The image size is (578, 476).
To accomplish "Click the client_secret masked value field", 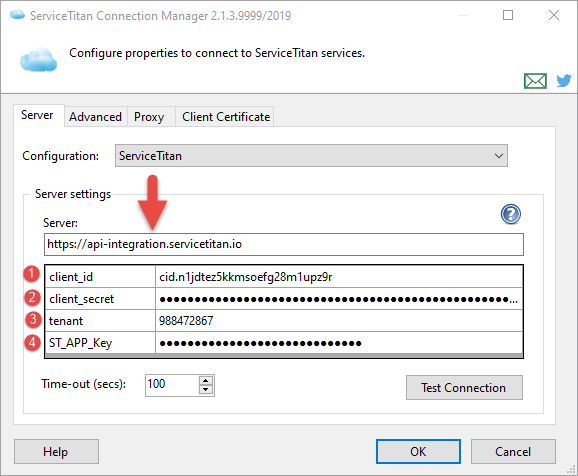I will coord(338,299).
